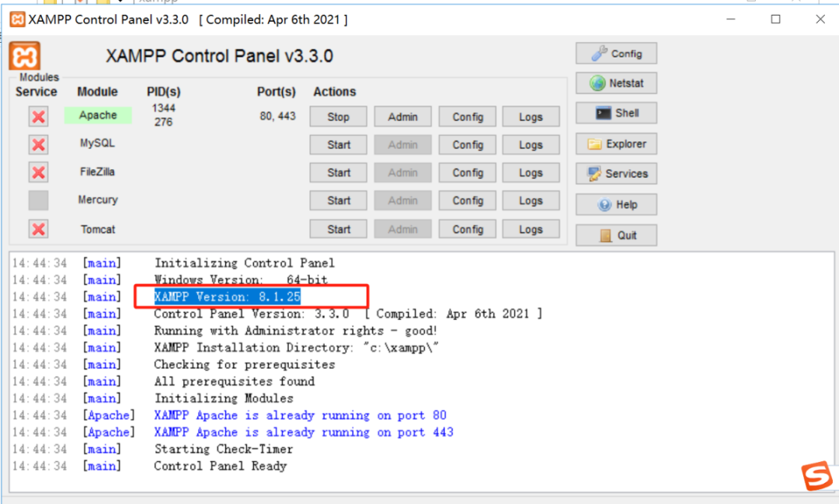Viewport: 839px width, 504px height.
Task: View Tomcat Logs
Action: pos(531,229)
